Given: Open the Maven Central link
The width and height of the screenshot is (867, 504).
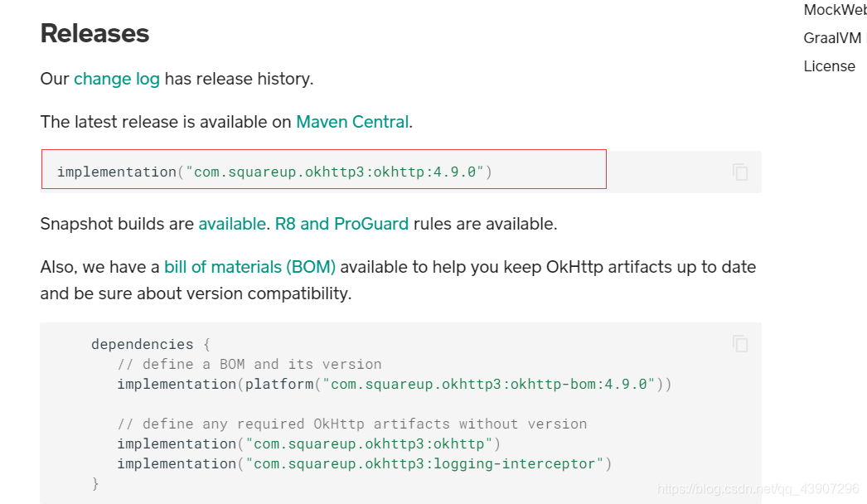Looking at the screenshot, I should (352, 122).
